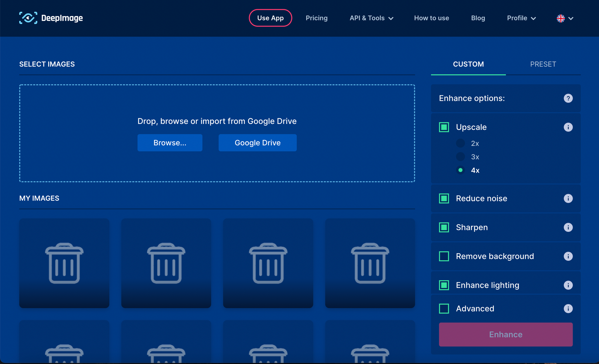
Task: Show info for the Upscale option
Action: click(x=568, y=127)
